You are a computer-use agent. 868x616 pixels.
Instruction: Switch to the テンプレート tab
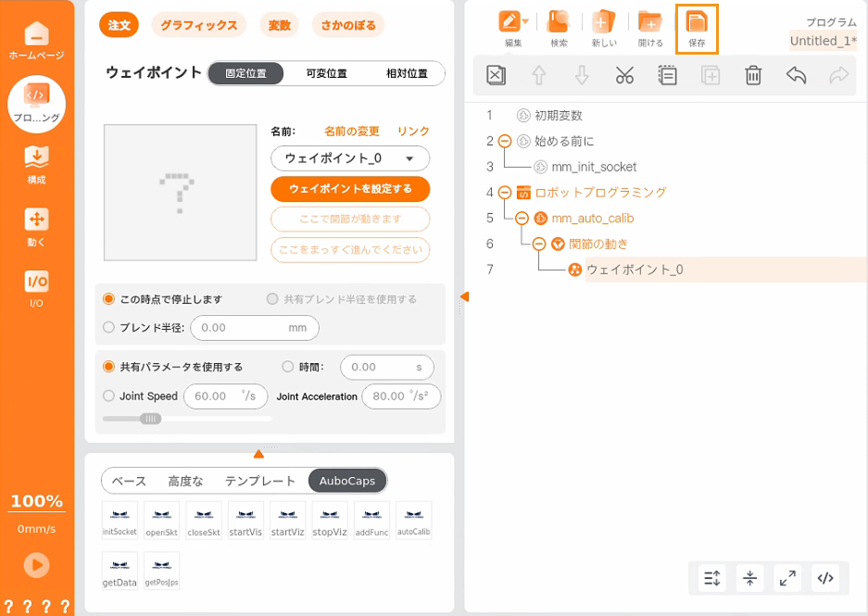coord(260,481)
